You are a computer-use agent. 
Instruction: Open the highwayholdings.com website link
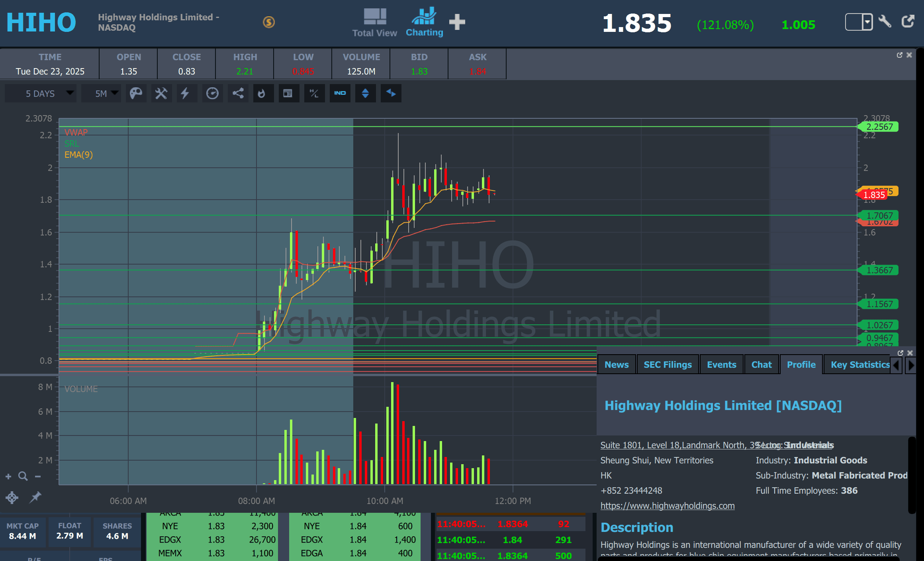668,506
